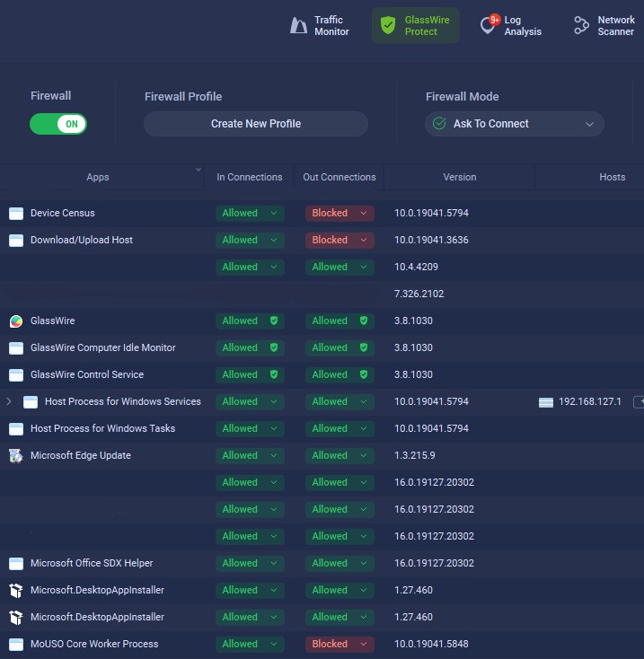Click the Microsoft Edge Update icon
This screenshot has width=644, height=659.
(15, 456)
